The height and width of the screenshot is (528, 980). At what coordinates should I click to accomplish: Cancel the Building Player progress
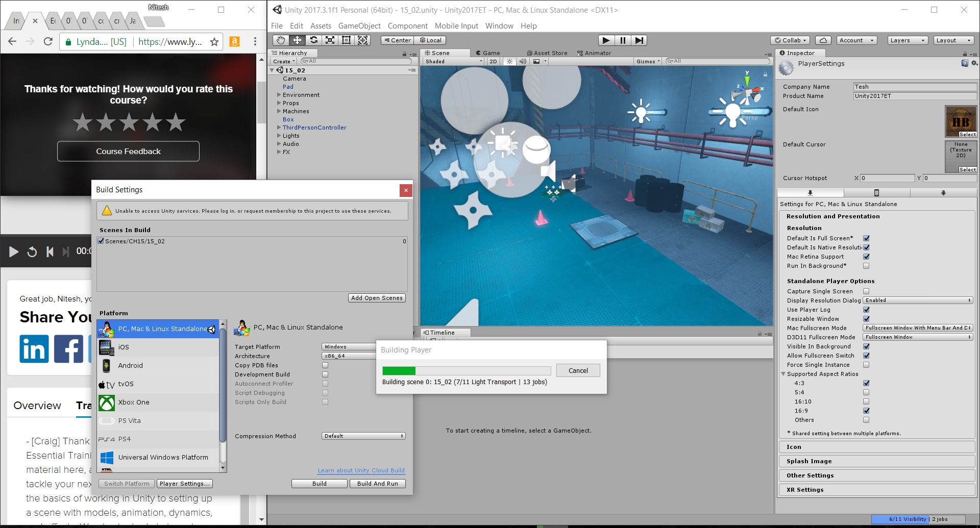pyautogui.click(x=578, y=371)
